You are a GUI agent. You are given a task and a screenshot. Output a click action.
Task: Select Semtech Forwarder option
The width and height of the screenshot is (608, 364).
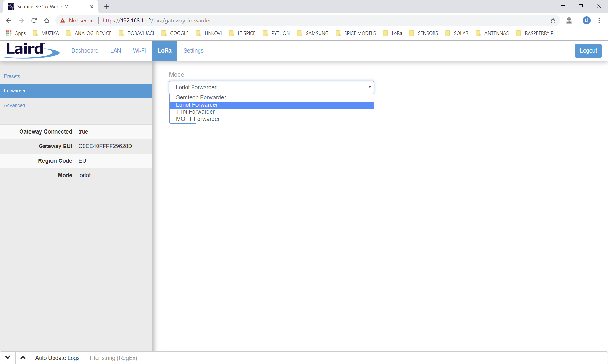coord(201,97)
